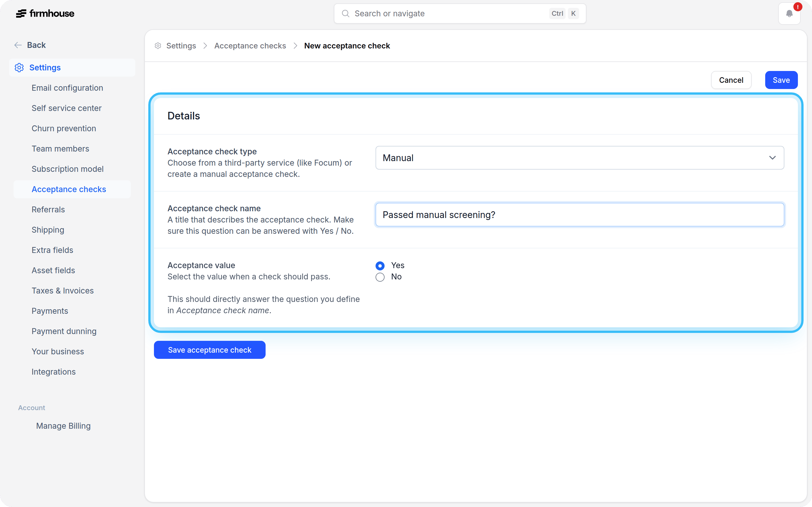Click the Back arrow icon

click(18, 45)
